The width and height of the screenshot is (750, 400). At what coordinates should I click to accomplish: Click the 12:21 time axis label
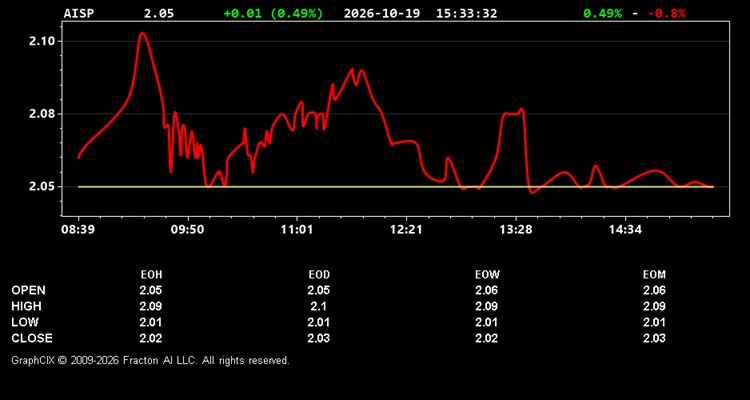pyautogui.click(x=406, y=229)
